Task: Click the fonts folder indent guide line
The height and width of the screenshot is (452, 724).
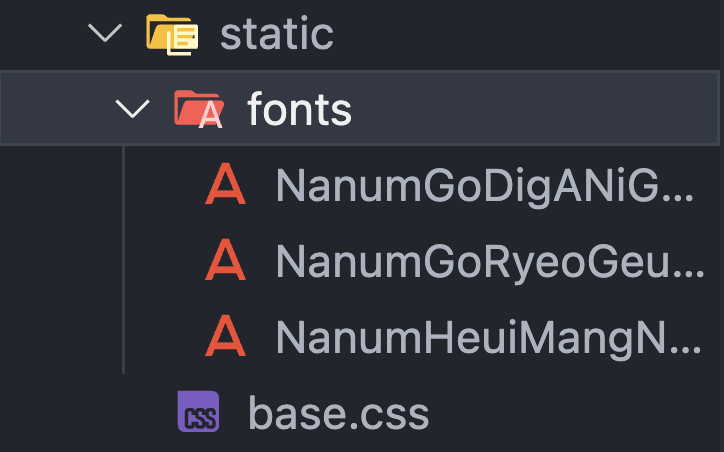Action: [123, 259]
